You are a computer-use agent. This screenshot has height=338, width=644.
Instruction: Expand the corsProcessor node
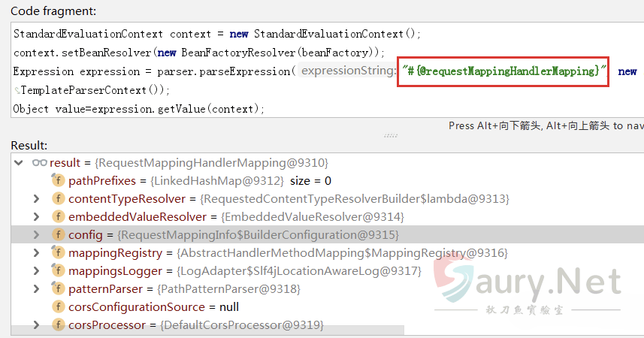coord(36,324)
